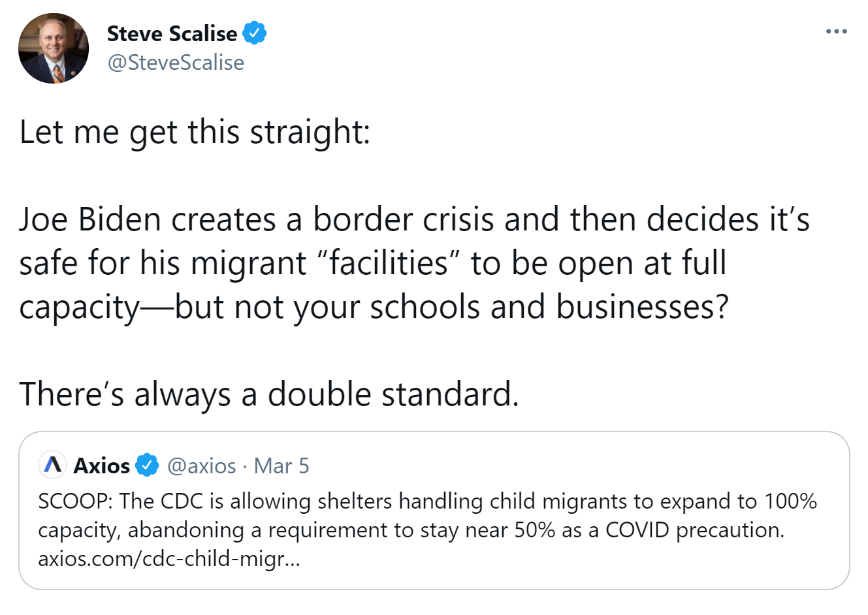Click the Axios logo avatar
Screen dimensions: 868x615
pos(53,465)
